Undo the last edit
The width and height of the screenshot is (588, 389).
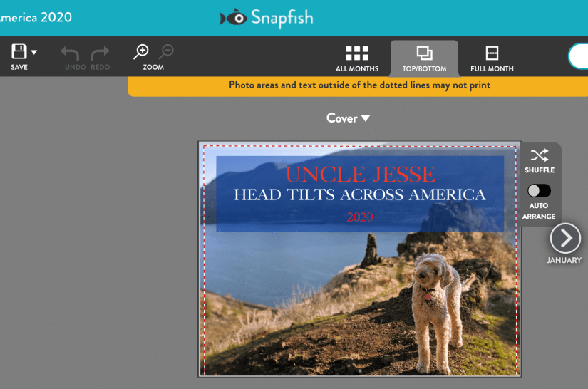[x=70, y=53]
